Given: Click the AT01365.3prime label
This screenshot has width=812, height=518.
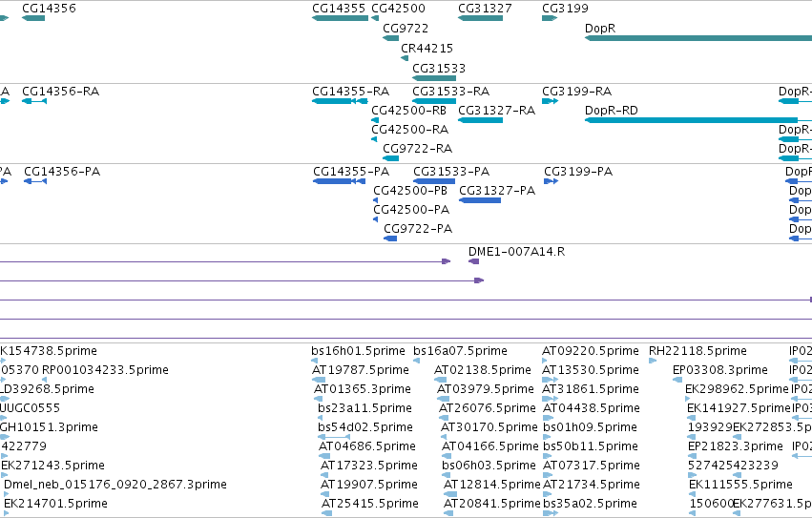Looking at the screenshot, I should tap(363, 389).
